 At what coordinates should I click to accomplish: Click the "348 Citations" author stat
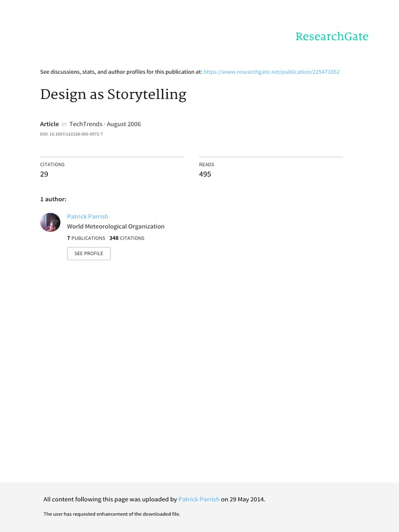point(127,238)
